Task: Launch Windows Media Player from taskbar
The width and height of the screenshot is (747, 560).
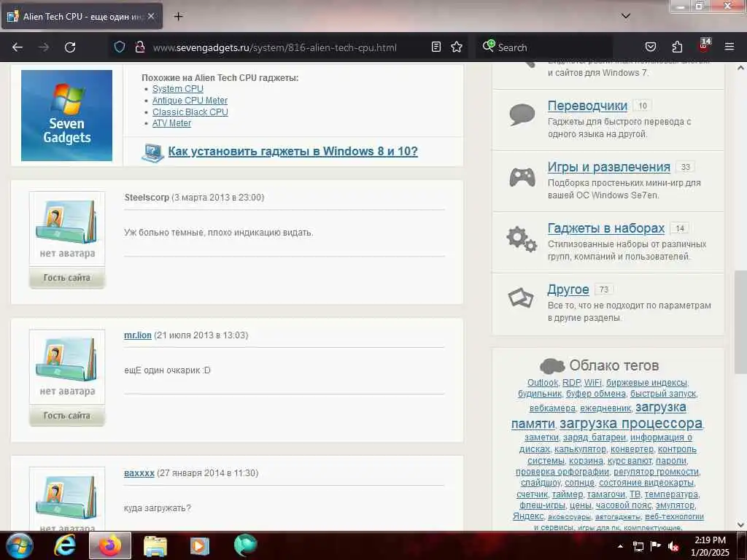Action: point(200,545)
